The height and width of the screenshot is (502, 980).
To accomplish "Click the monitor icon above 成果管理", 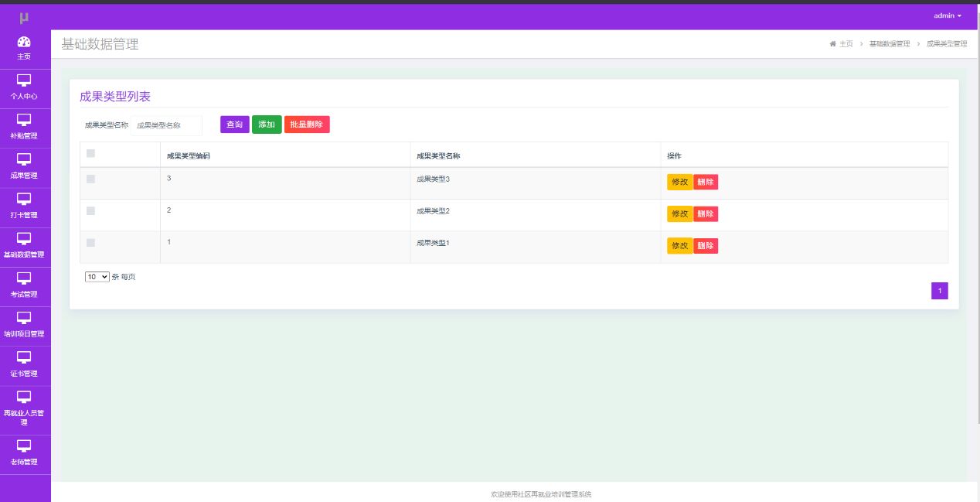I will [24, 159].
